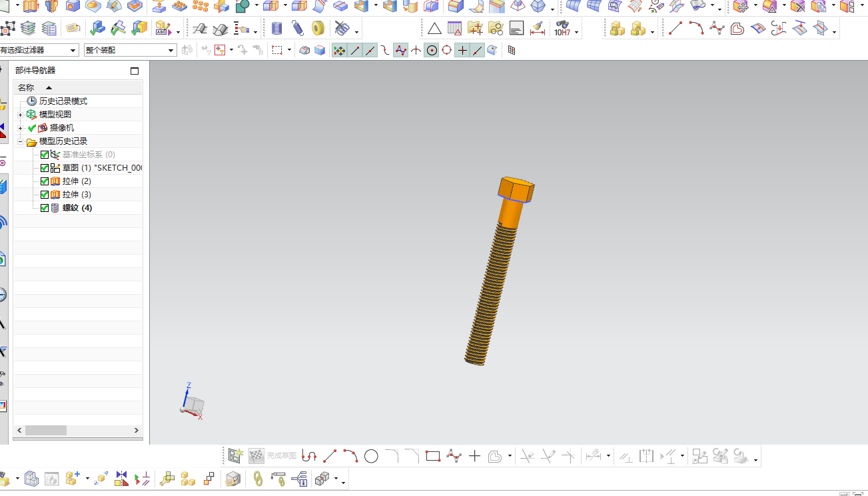Select the 拉伸 (3) feature in tree
This screenshot has height=496, width=868.
pos(77,195)
